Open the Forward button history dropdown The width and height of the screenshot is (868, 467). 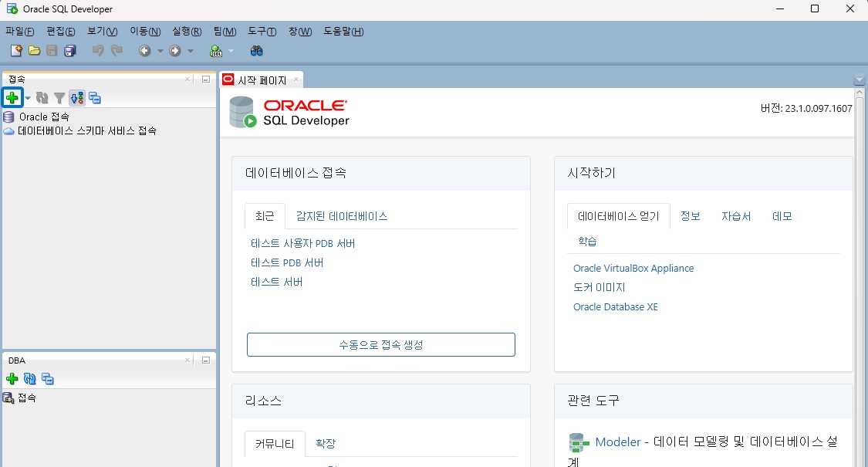[x=191, y=51]
